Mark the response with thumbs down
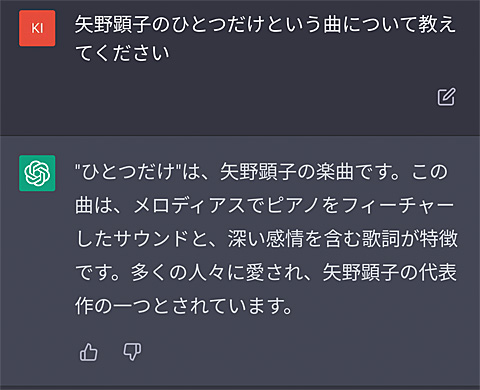Screen dimensions: 480x390 click(132, 352)
